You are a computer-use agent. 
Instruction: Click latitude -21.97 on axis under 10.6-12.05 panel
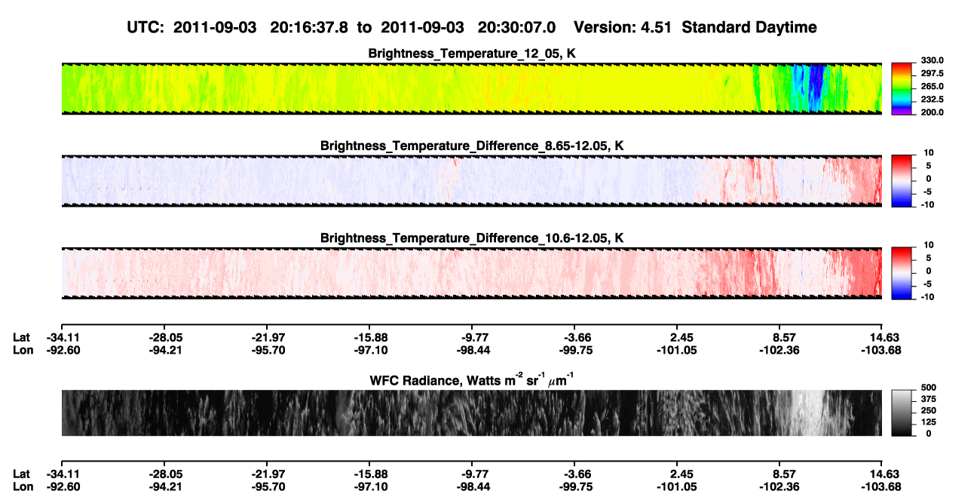(x=267, y=337)
